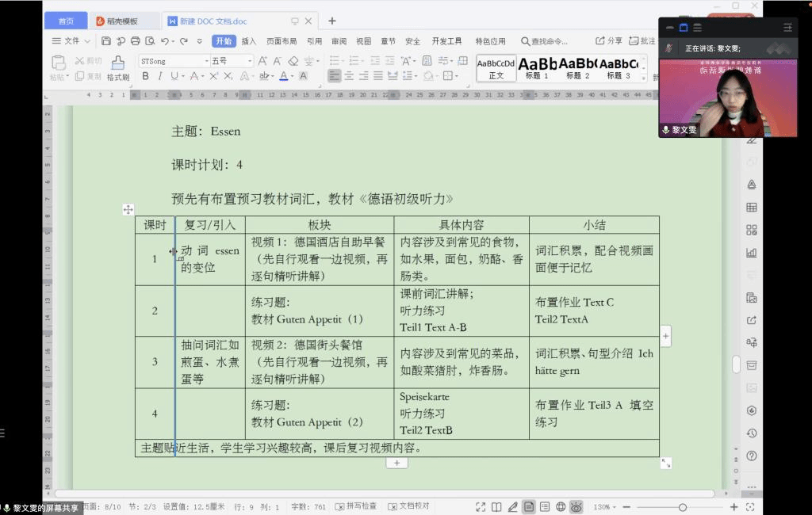Toggle 拼写检查 spell check in status bar
812x515 pixels.
pos(356,506)
